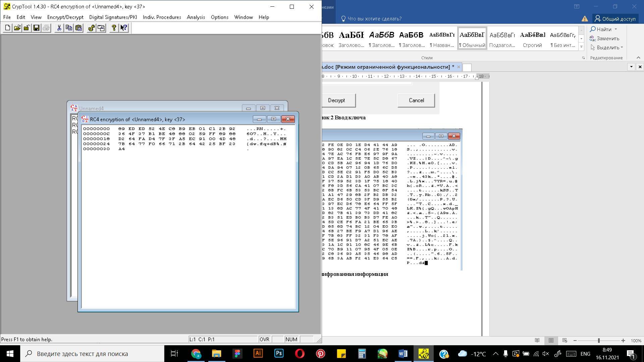Switch to Print Layout view in Word
Viewport: 644px width, 362px height.
tap(551, 341)
